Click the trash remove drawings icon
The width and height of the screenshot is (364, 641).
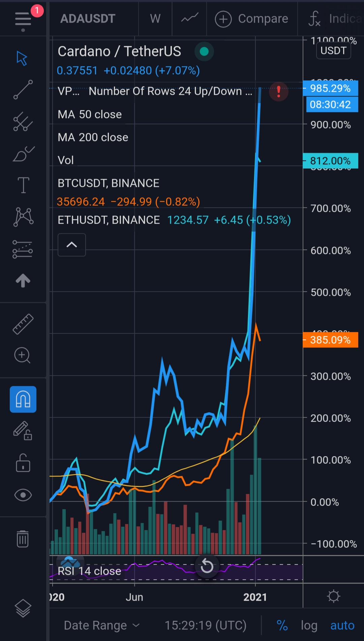[x=23, y=539]
